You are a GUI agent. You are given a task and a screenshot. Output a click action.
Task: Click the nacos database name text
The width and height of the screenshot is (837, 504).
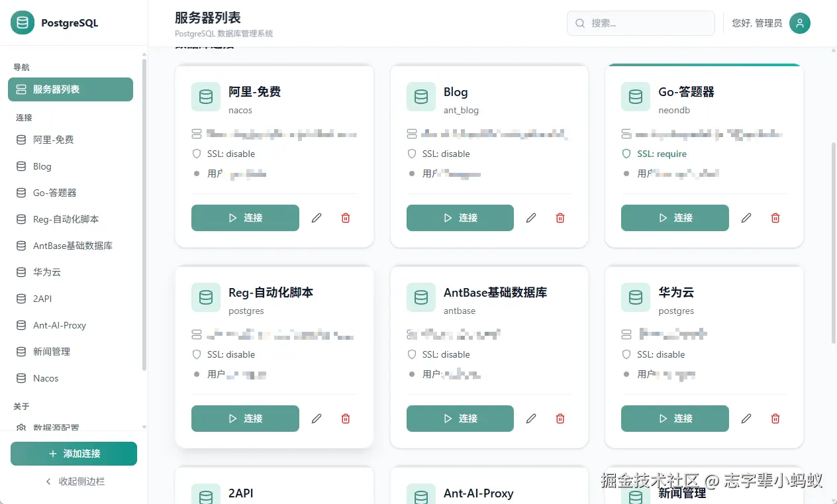(240, 111)
